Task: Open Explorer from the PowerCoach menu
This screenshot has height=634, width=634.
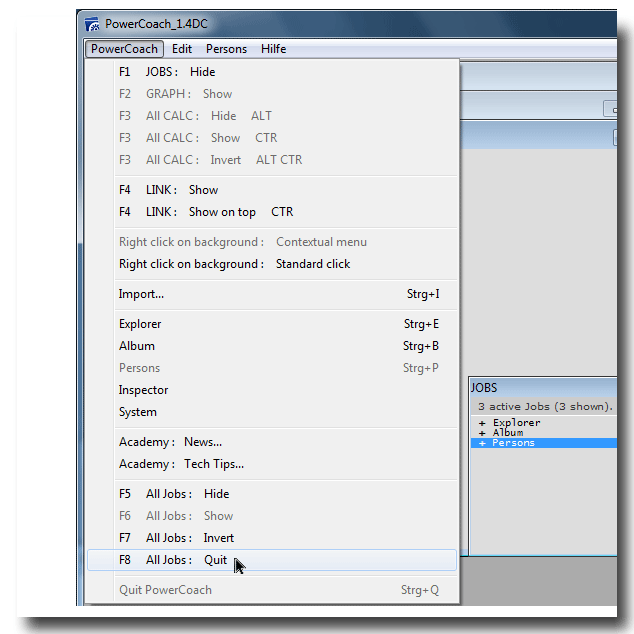Action: click(272, 324)
